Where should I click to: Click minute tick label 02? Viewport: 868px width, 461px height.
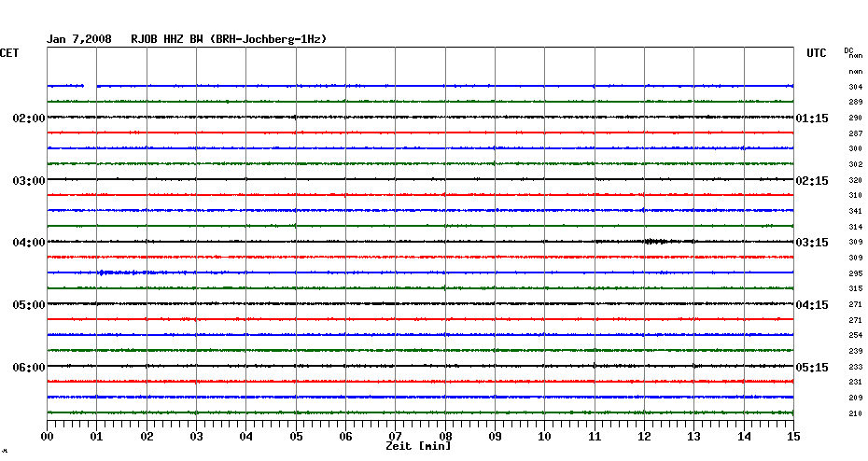(147, 437)
